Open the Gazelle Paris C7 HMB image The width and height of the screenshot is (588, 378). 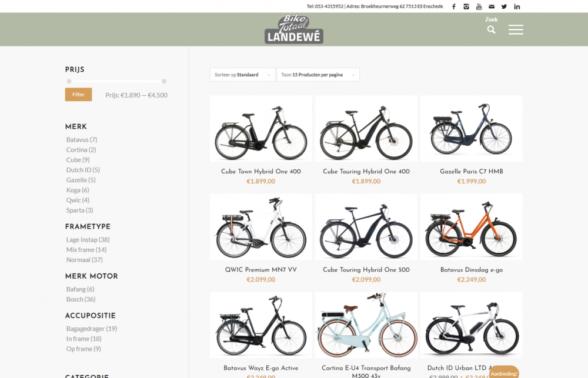pyautogui.click(x=472, y=129)
